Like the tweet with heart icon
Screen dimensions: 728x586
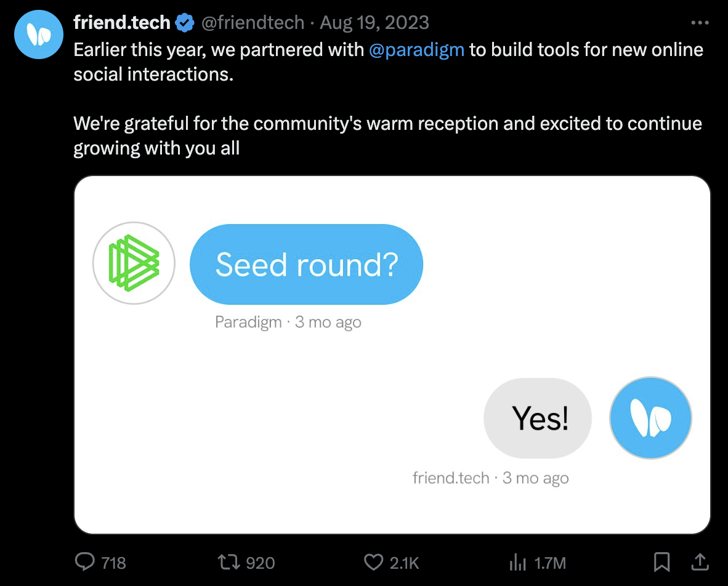[373, 561]
